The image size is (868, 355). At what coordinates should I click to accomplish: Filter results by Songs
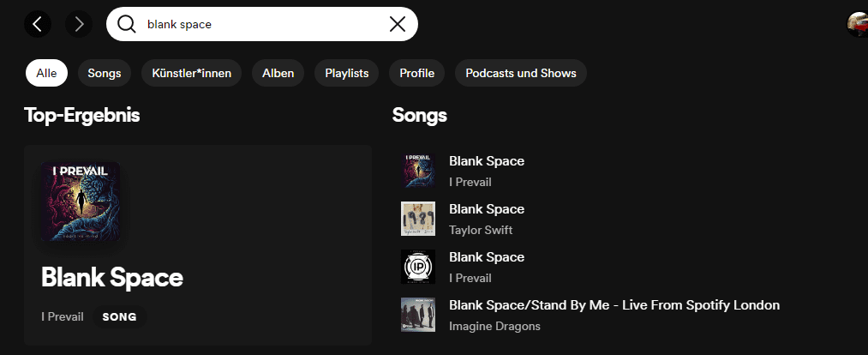(105, 73)
